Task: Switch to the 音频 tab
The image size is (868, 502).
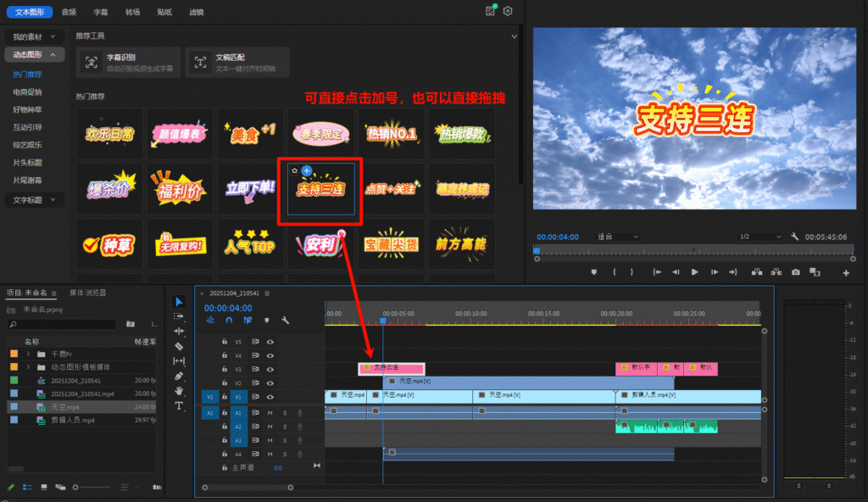Action: pos(68,12)
